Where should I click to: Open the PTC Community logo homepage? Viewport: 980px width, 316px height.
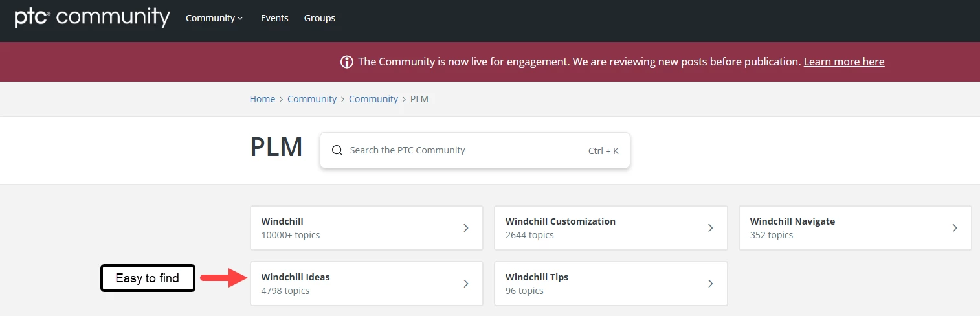pos(93,17)
